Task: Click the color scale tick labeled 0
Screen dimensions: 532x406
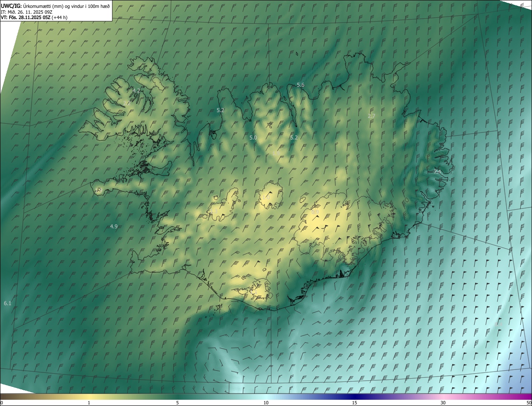Action: tap(2, 403)
